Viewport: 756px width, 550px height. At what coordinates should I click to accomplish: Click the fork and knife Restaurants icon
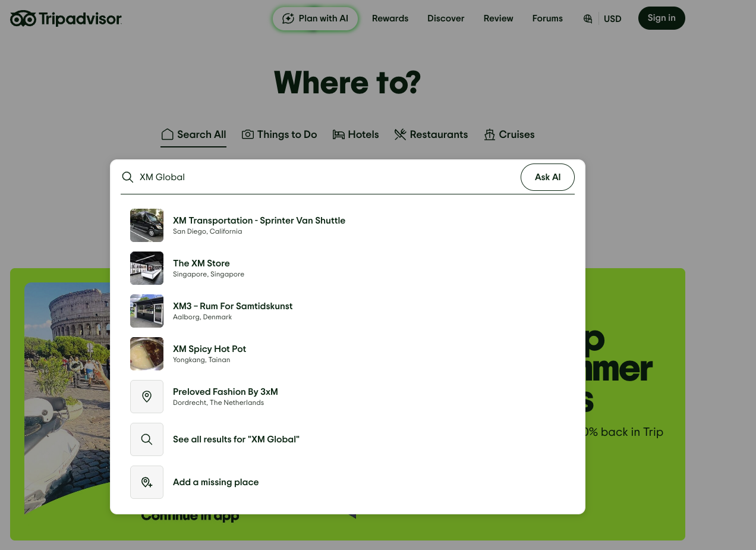pos(401,134)
